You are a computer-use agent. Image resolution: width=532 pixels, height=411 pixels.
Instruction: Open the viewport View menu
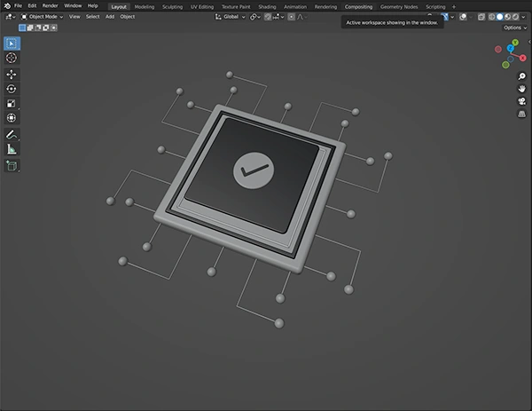(74, 17)
